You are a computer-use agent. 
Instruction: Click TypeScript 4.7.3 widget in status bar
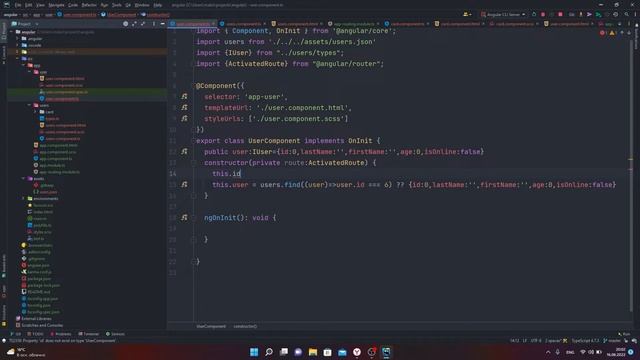pyautogui.click(x=585, y=340)
